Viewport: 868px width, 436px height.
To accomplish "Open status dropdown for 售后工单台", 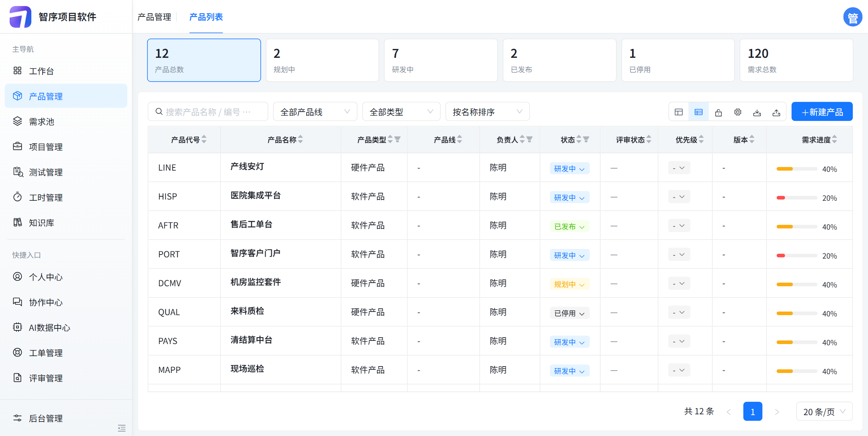I will coord(569,226).
